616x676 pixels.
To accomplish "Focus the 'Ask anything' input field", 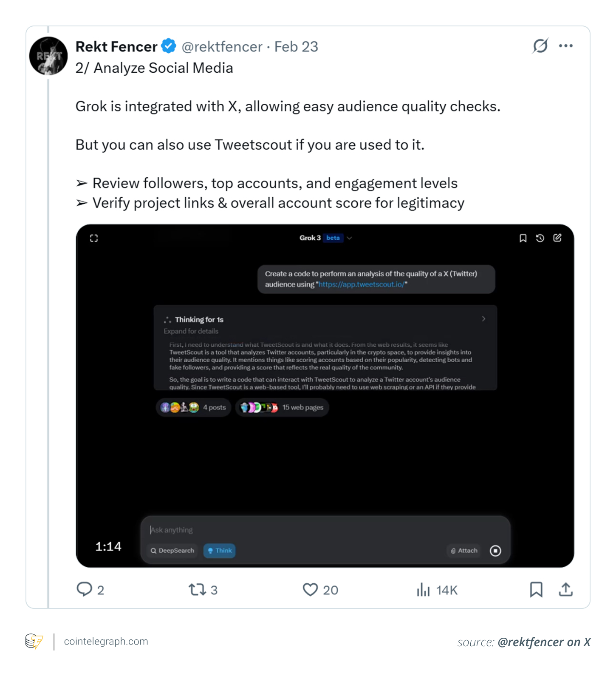I will point(297,530).
